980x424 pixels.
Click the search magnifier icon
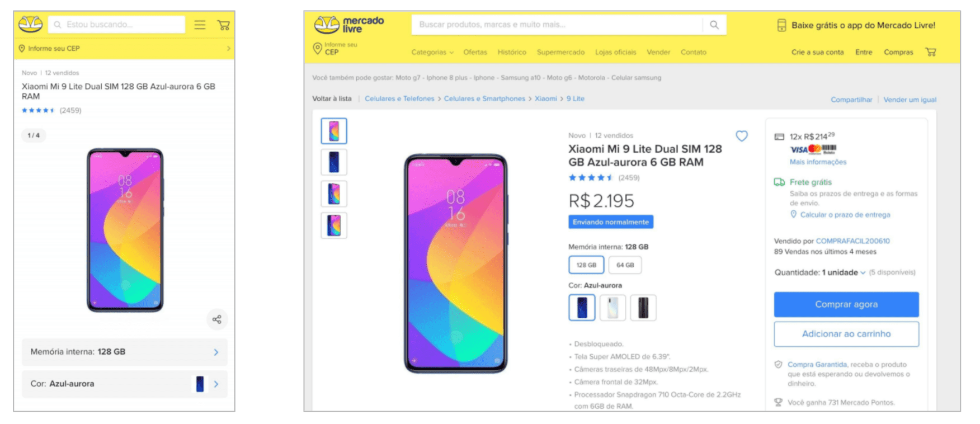pos(714,25)
